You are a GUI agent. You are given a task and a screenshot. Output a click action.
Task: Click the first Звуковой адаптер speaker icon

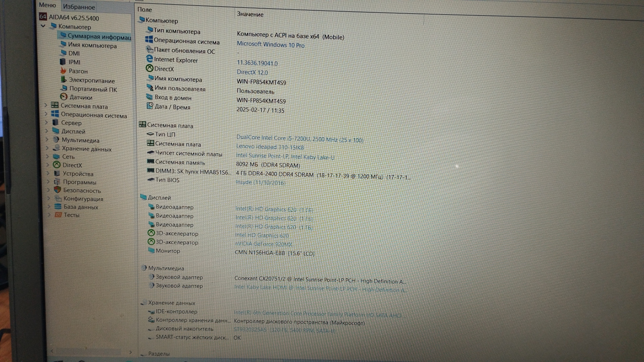click(x=151, y=277)
